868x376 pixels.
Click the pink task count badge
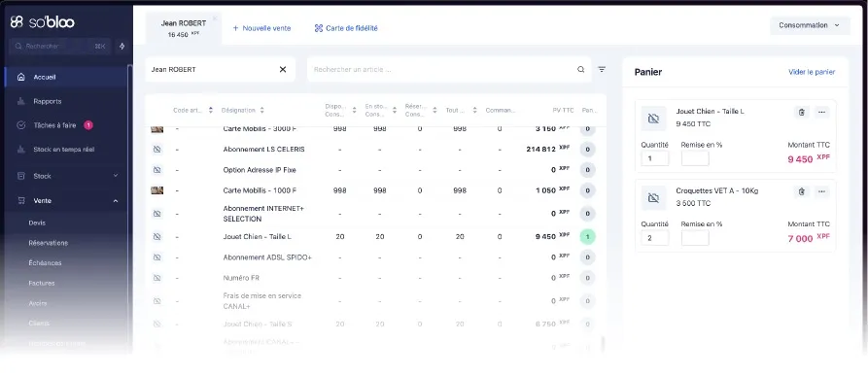coord(88,125)
